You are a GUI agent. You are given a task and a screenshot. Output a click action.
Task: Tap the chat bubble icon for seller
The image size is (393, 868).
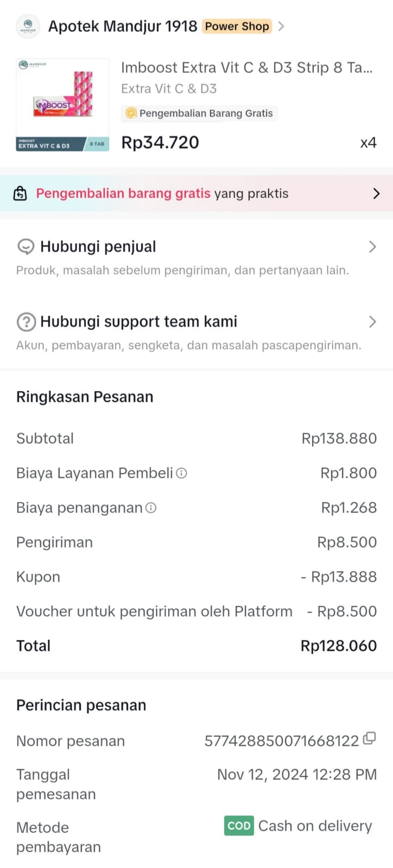point(26,247)
